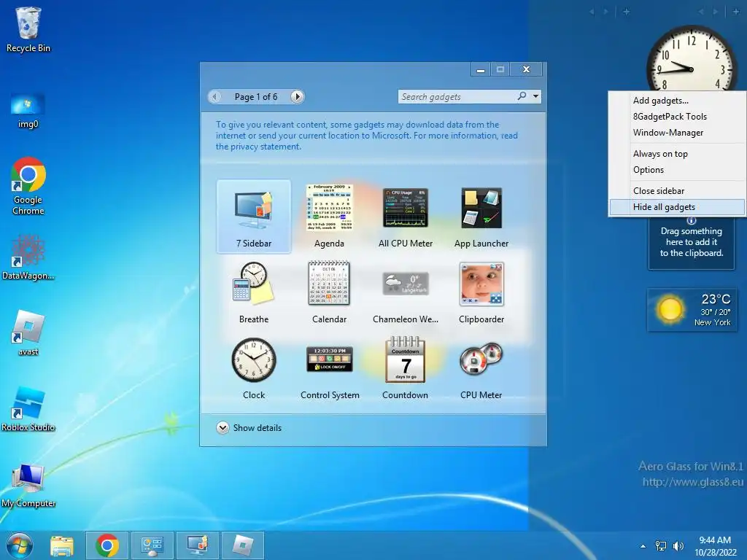Viewport: 747px width, 560px height.
Task: Select the Countdown gadget
Action: pyautogui.click(x=406, y=368)
